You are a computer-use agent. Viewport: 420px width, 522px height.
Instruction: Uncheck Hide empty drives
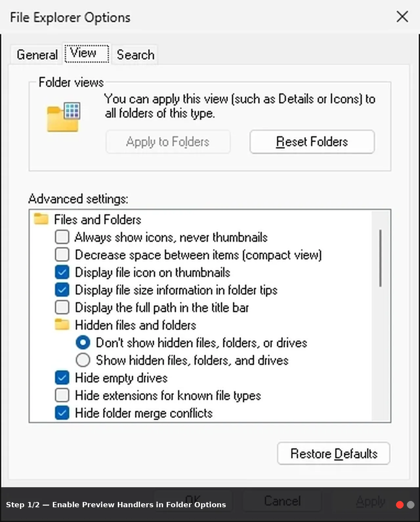[x=62, y=377]
